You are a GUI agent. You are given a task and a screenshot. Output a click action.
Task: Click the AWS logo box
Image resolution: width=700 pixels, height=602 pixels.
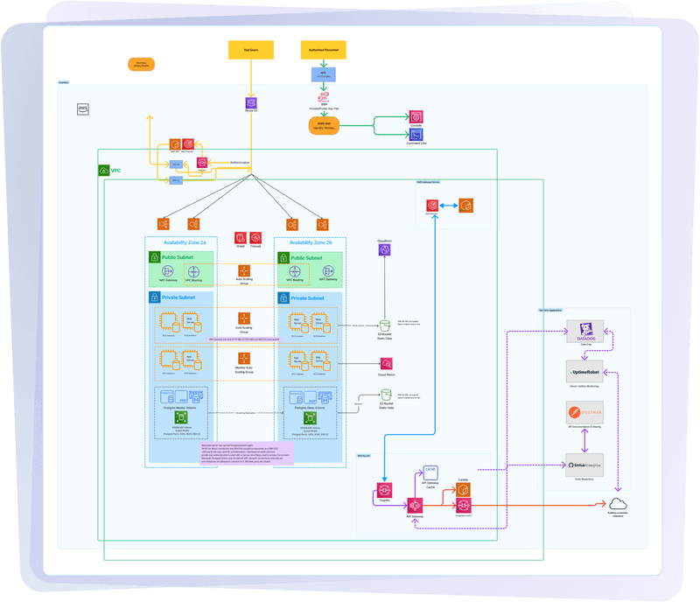point(82,109)
